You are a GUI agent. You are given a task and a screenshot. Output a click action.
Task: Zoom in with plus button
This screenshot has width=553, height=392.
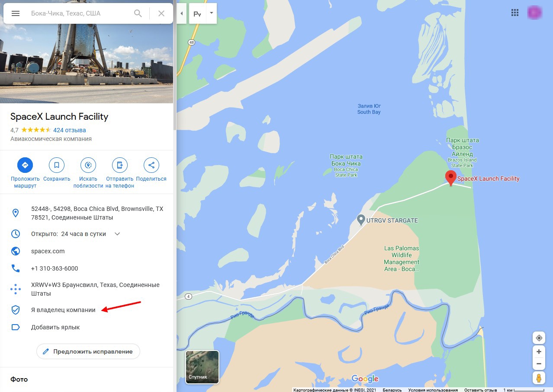click(x=539, y=352)
